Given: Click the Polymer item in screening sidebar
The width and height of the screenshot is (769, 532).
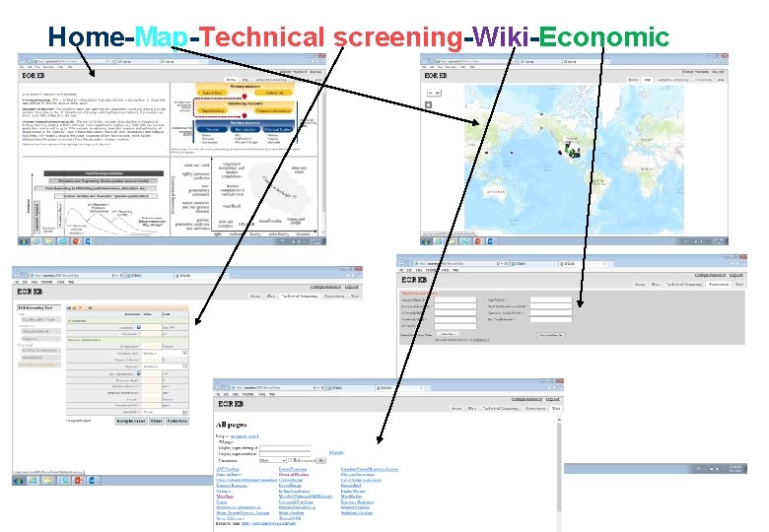Looking at the screenshot, I should point(41,339).
